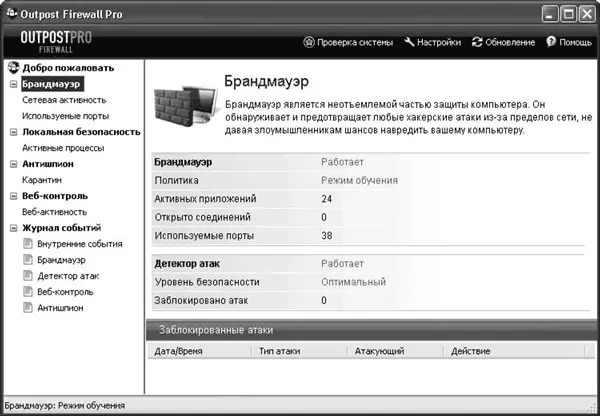Viewport: 600px width, 416px height.
Task: Open Веб-активность in the sidebar
Action: pyautogui.click(x=54, y=212)
